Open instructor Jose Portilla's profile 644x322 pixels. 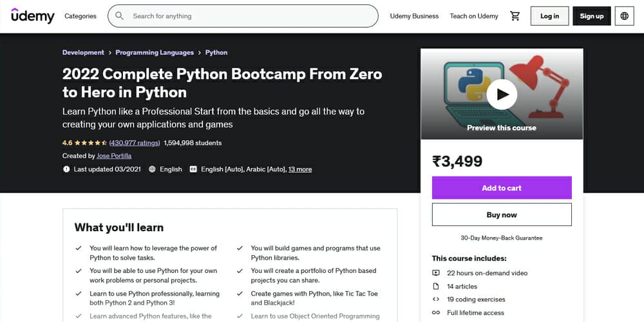point(114,156)
